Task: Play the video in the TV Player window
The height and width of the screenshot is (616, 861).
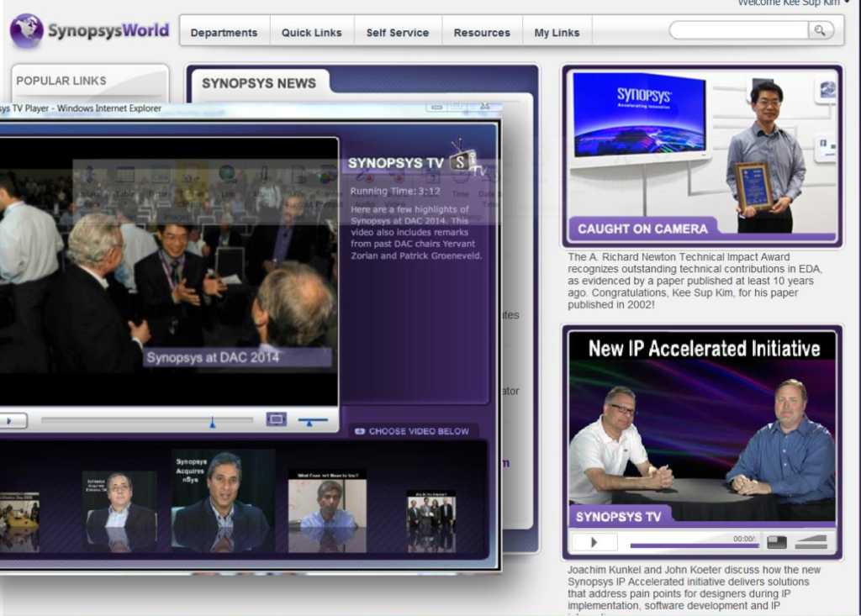Action: point(12,421)
